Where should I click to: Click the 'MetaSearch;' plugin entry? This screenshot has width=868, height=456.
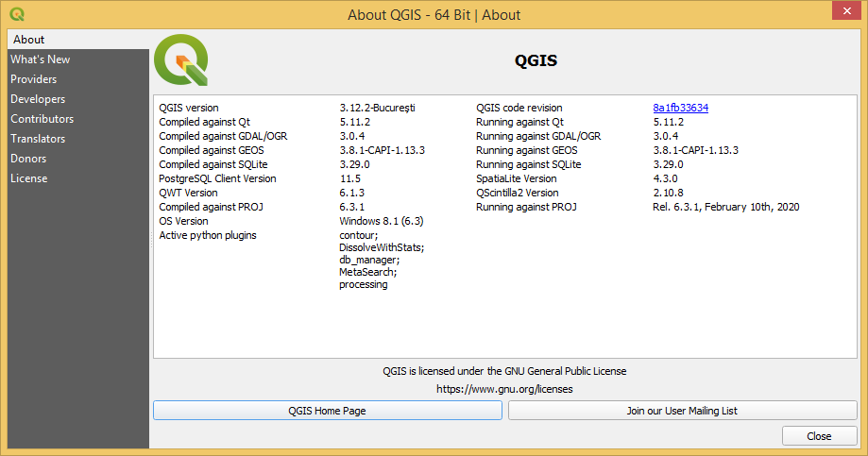tap(368, 272)
